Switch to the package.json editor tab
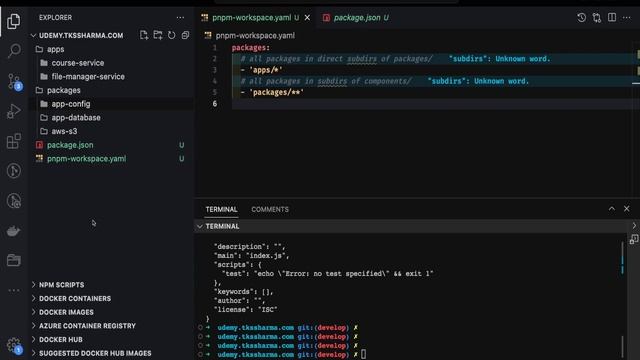Viewport: 640px width, 360px height. tap(355, 18)
